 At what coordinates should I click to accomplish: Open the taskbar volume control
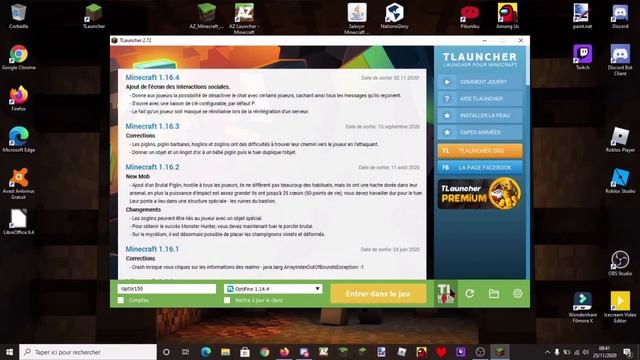pos(585,352)
